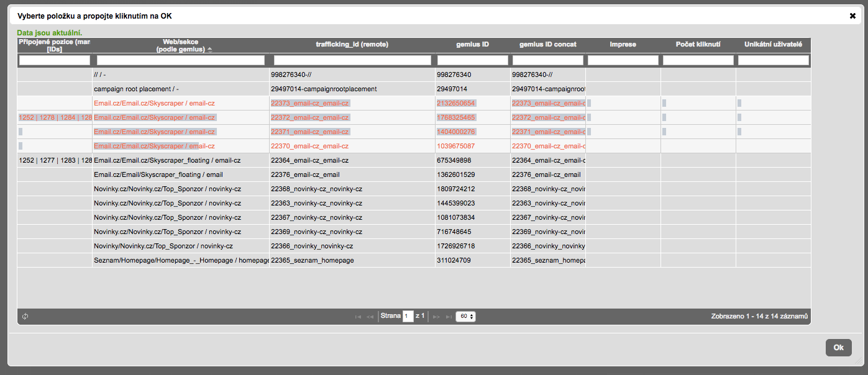Click the page number input field
Viewport: 868px width, 375px height.
(408, 317)
